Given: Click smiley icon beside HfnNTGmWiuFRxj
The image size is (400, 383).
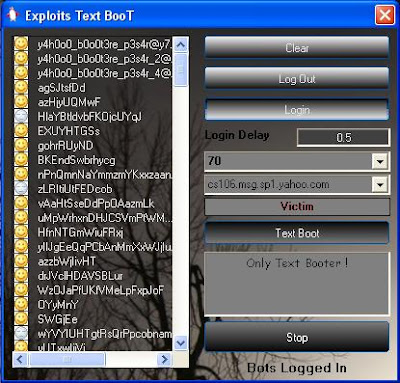Looking at the screenshot, I should tap(21, 232).
